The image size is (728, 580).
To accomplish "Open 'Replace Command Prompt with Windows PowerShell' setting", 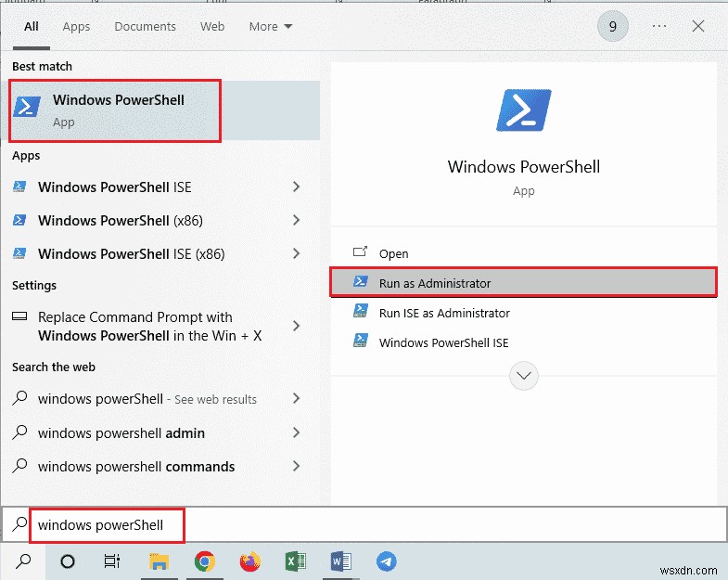I will pos(160,327).
